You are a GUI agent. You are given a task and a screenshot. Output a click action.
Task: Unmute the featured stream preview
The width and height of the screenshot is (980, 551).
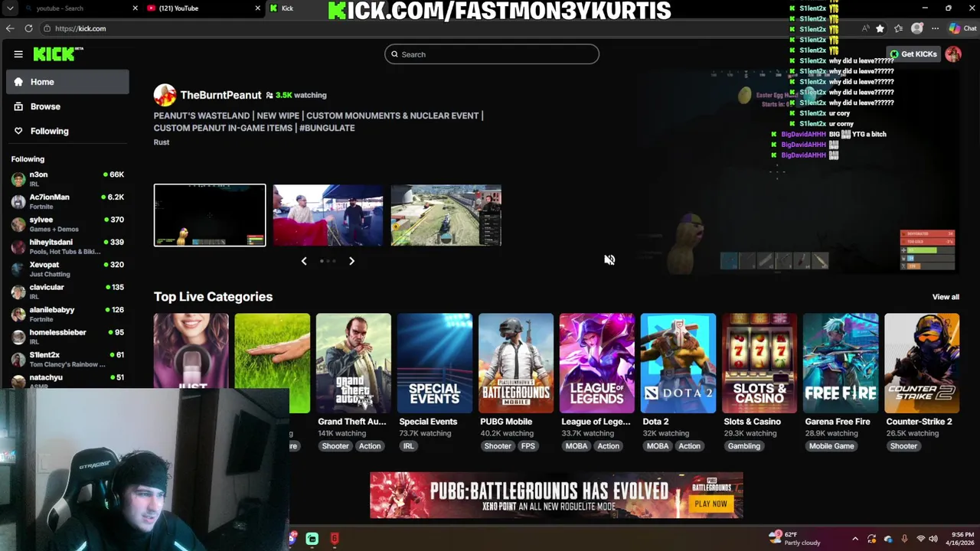[x=609, y=260]
